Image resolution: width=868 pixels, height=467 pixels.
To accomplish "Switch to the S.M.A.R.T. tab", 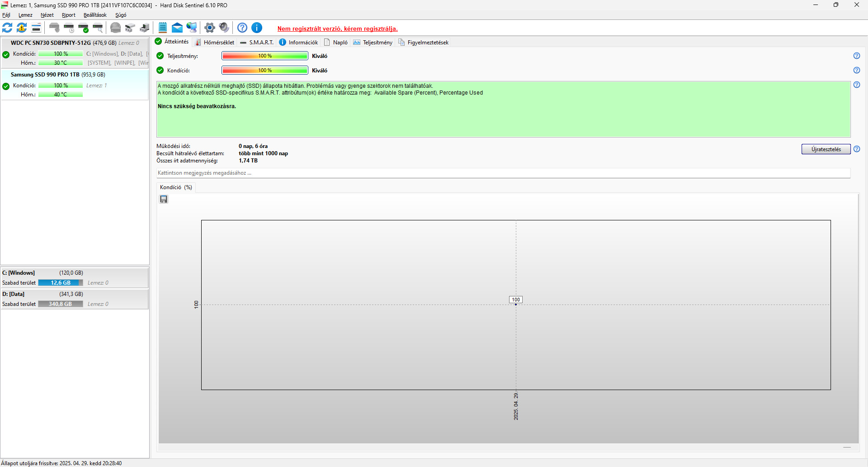I will [257, 42].
